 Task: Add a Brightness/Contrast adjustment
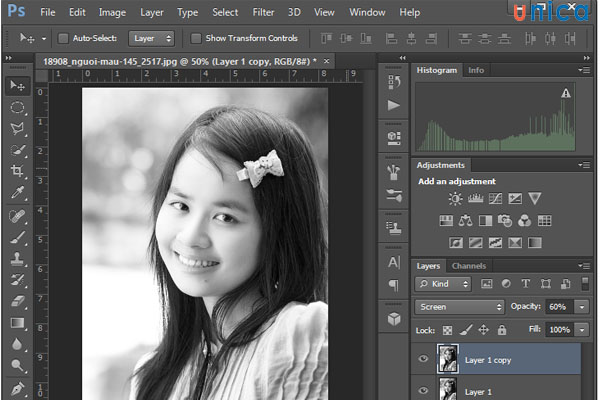coord(455,198)
